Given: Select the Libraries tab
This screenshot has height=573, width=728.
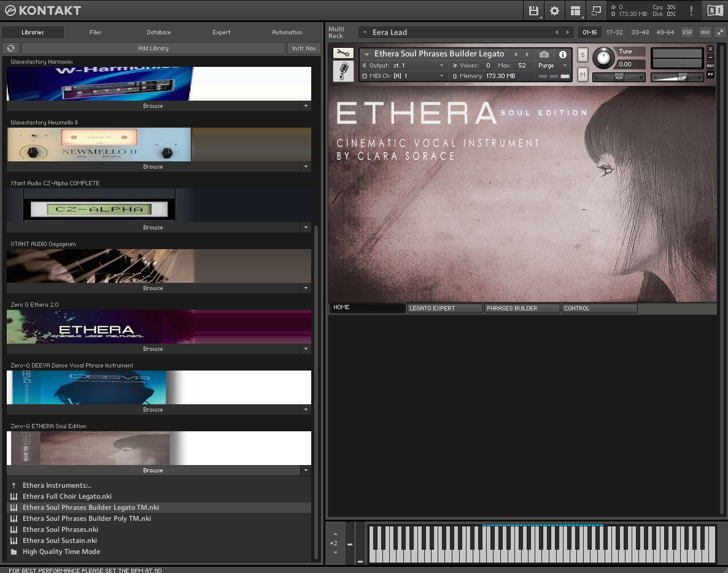Looking at the screenshot, I should point(33,32).
